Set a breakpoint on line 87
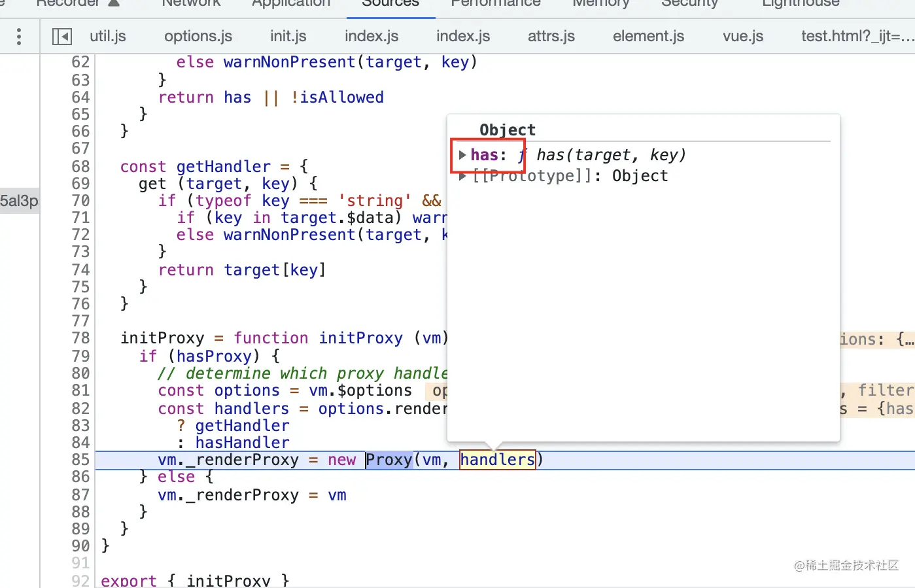915x588 pixels. pyautogui.click(x=80, y=495)
